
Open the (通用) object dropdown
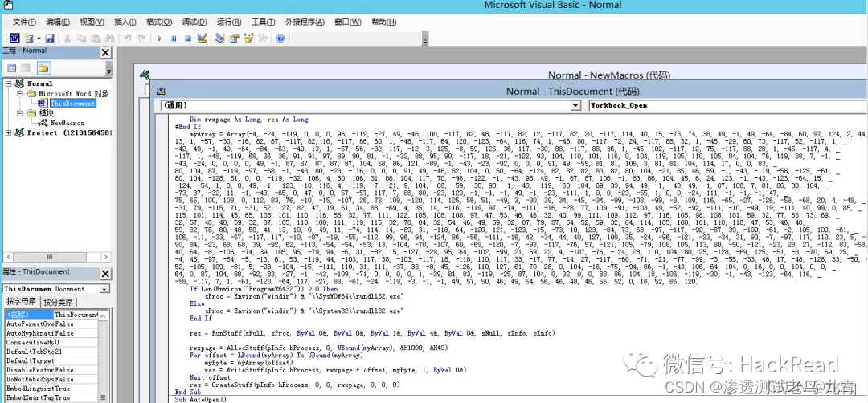coord(575,105)
